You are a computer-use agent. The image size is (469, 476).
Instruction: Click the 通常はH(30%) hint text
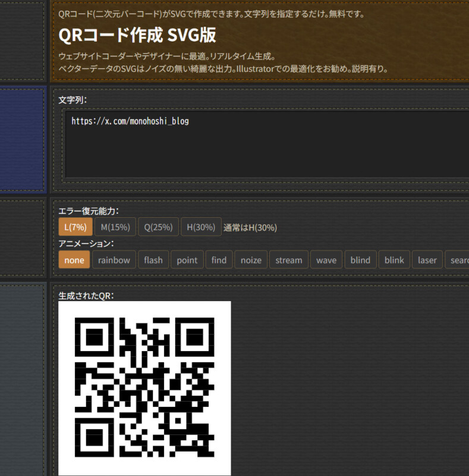[x=250, y=228]
